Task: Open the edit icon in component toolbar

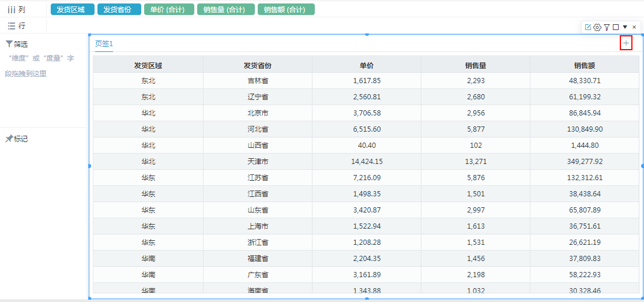Action: (587, 27)
